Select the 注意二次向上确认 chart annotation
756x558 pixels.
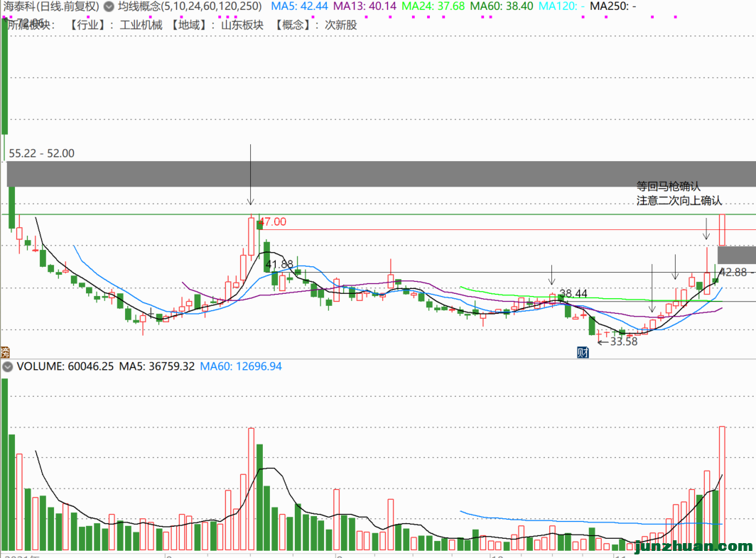pos(679,200)
